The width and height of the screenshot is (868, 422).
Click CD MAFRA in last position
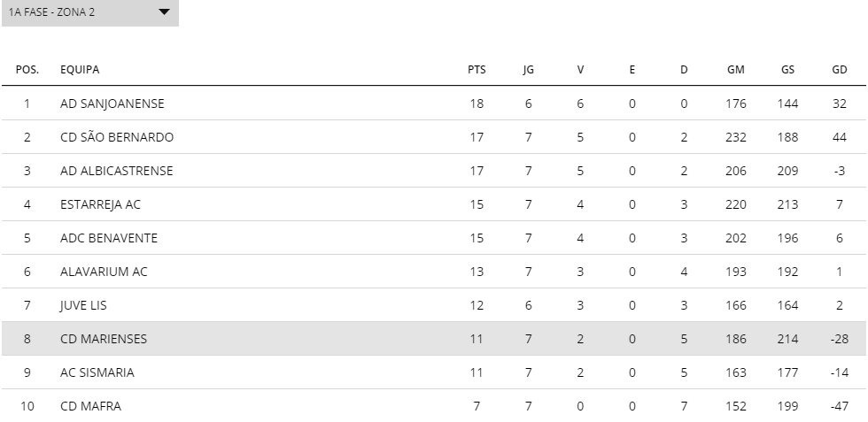[x=90, y=406]
